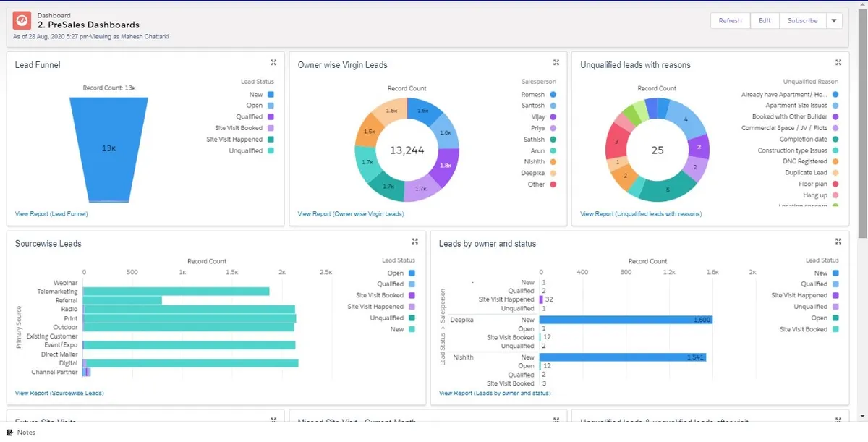This screenshot has width=868, height=442.
Task: Click the Edit button
Action: click(x=765, y=21)
